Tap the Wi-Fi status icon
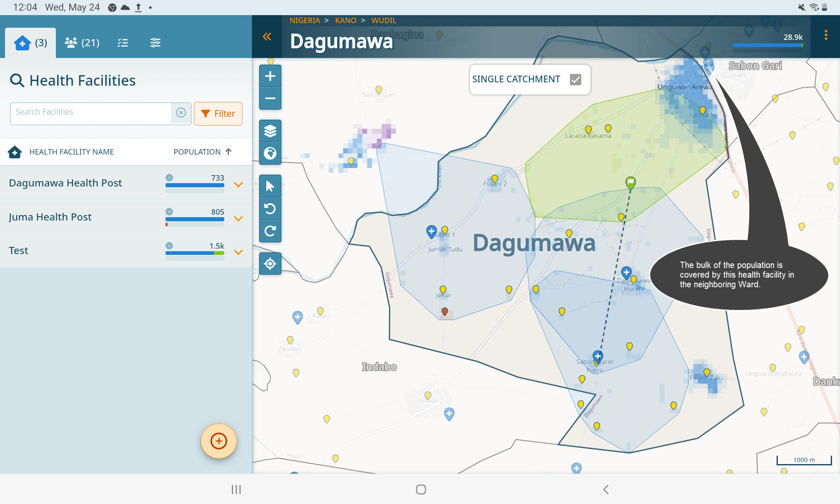 point(814,7)
